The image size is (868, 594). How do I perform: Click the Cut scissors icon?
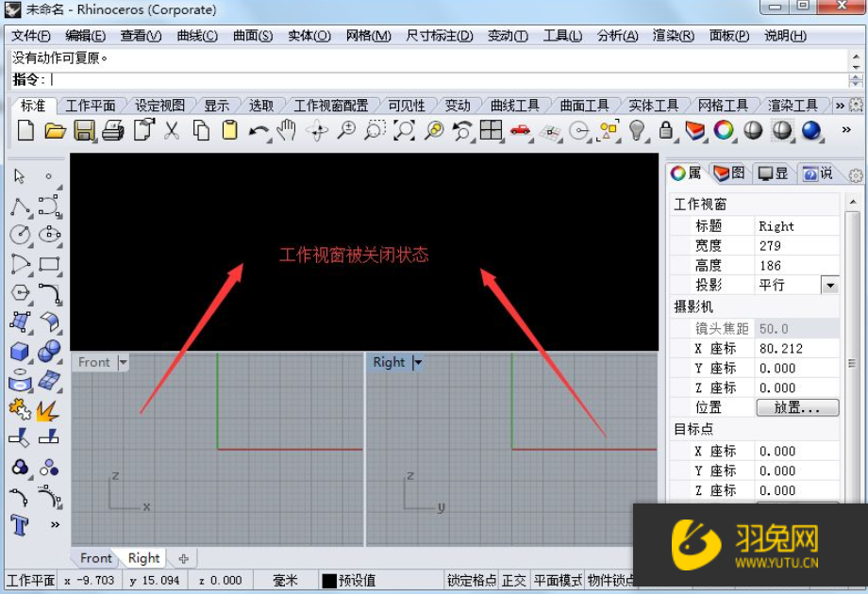(172, 131)
